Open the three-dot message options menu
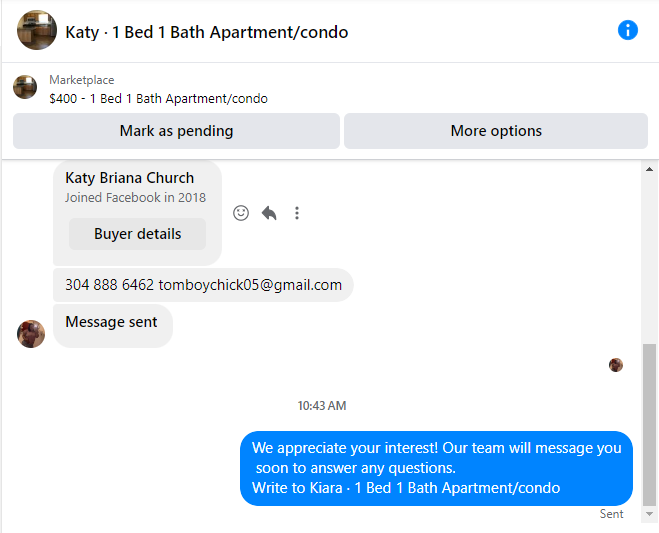 pyautogui.click(x=297, y=213)
